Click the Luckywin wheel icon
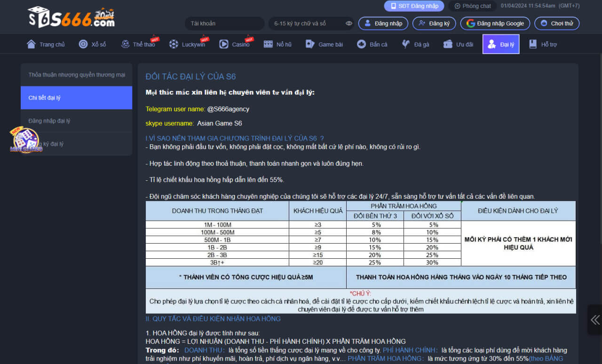 [174, 44]
